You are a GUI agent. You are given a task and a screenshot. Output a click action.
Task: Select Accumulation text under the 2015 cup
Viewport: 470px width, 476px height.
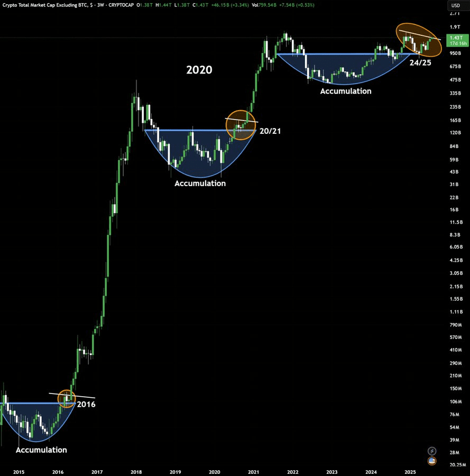click(41, 450)
